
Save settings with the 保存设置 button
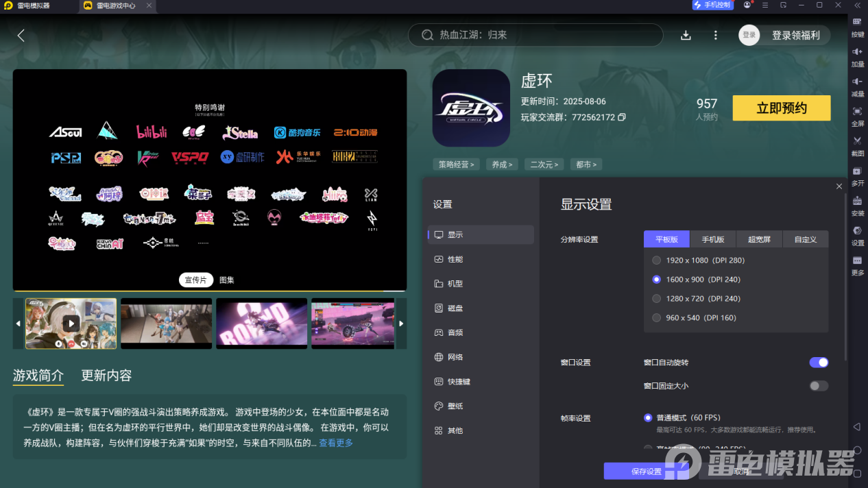click(x=645, y=471)
